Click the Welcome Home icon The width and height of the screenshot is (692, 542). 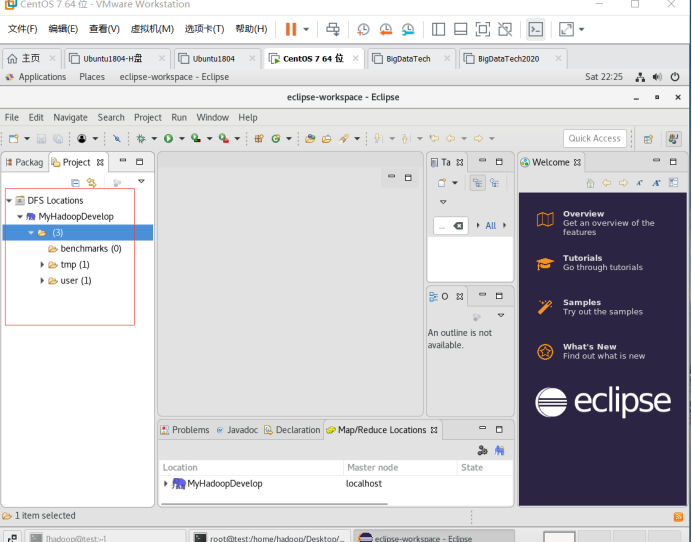[590, 183]
